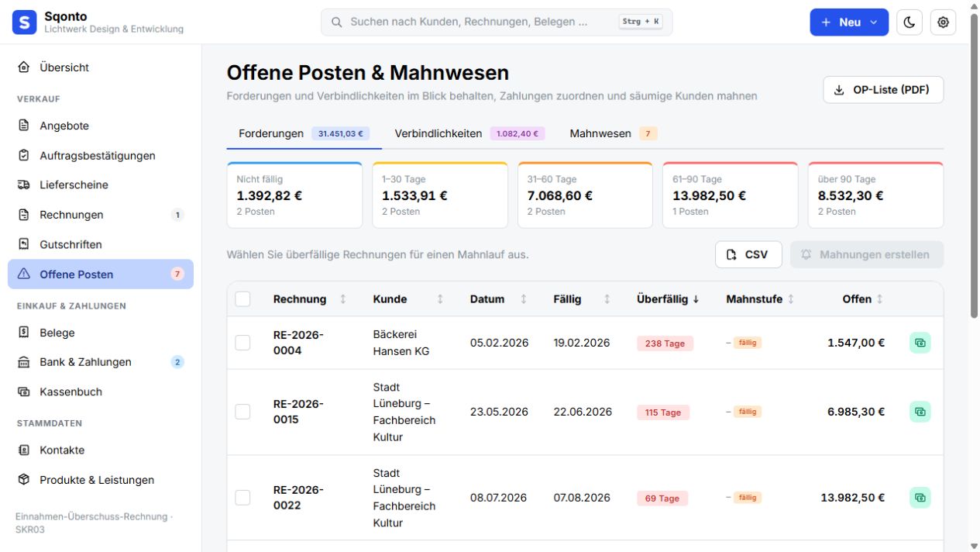Click the 115 Tage overdue badge
Image resolution: width=980 pixels, height=552 pixels.
click(663, 412)
